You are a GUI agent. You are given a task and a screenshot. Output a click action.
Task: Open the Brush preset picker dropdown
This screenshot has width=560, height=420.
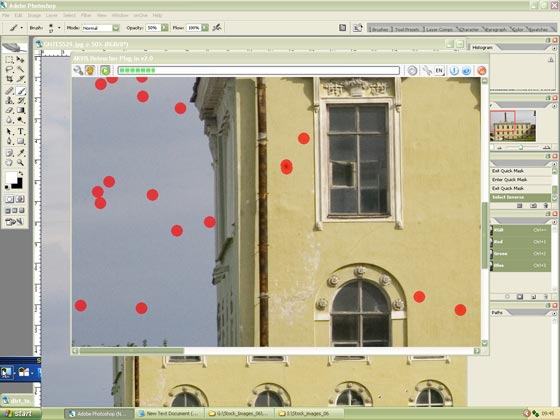[59, 28]
